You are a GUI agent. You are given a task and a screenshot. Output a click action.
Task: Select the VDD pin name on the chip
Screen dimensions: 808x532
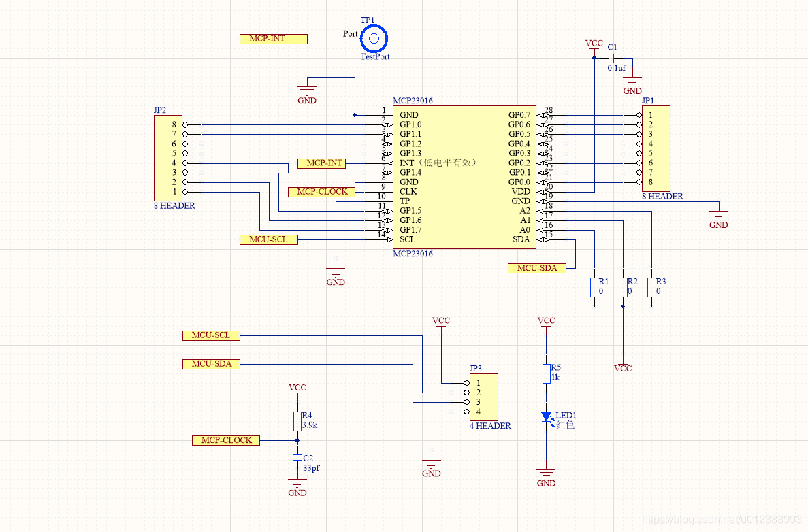point(521,192)
